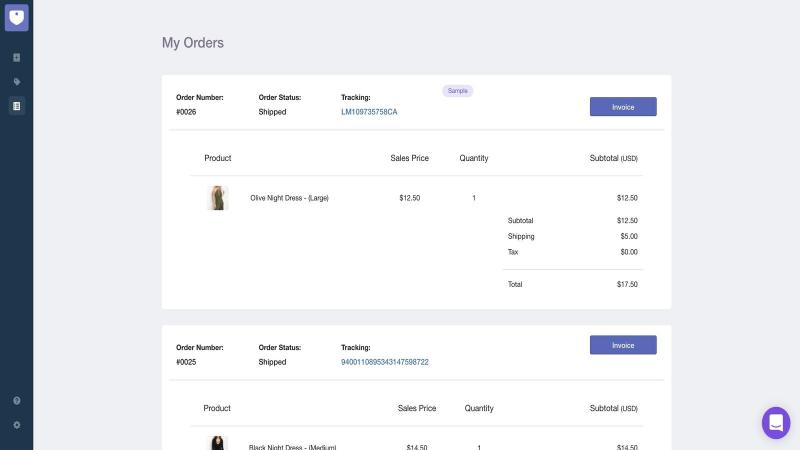Select the $17.50 total amount
This screenshot has width=800, height=450.
pyautogui.click(x=627, y=284)
